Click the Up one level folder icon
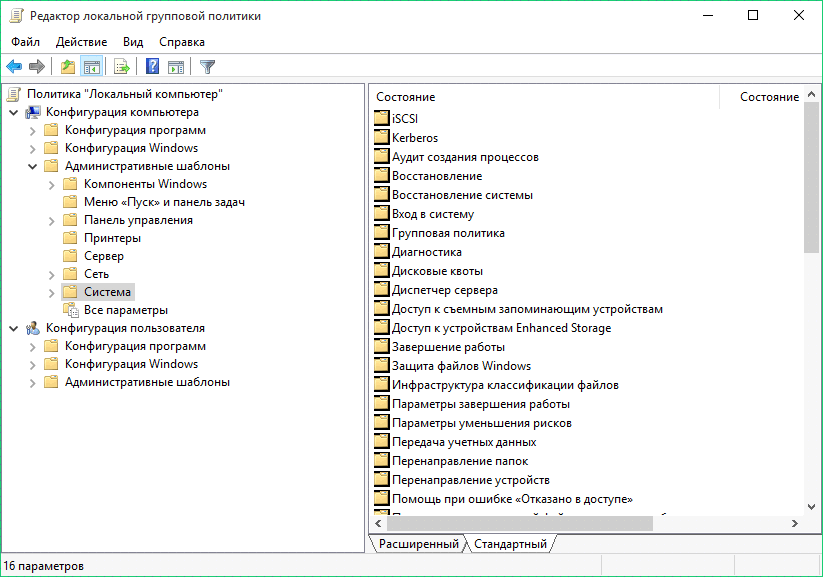 (x=67, y=67)
